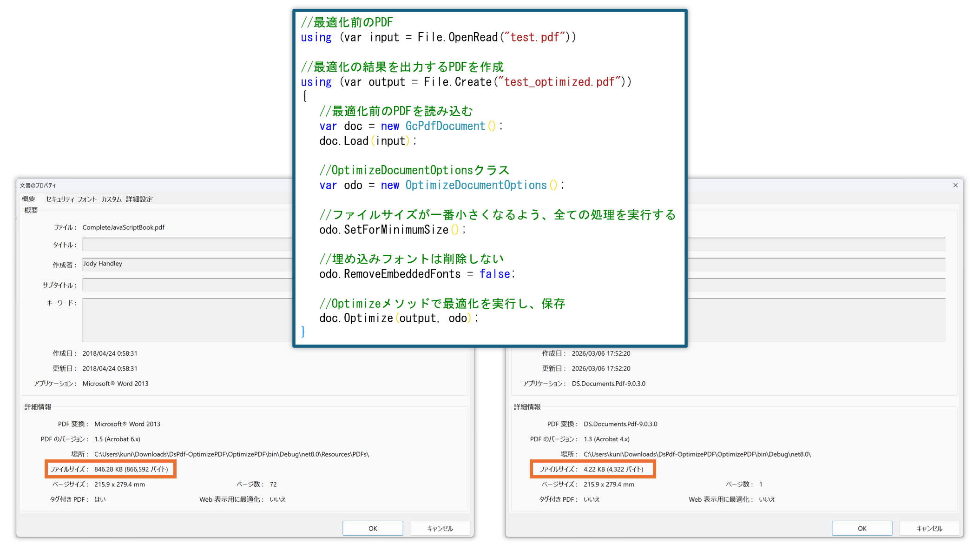Image resolution: width=980 pixels, height=551 pixels.
Task: Click the キーワード text area in left dialog
Action: click(x=187, y=320)
